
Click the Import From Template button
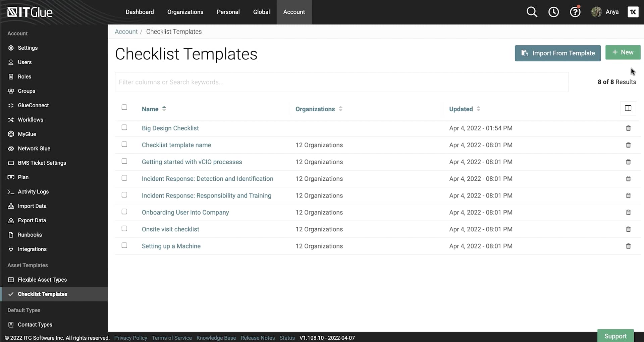tap(557, 53)
